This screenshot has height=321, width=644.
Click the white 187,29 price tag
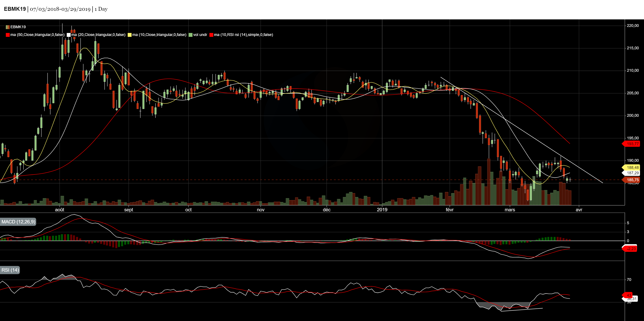coord(631,173)
